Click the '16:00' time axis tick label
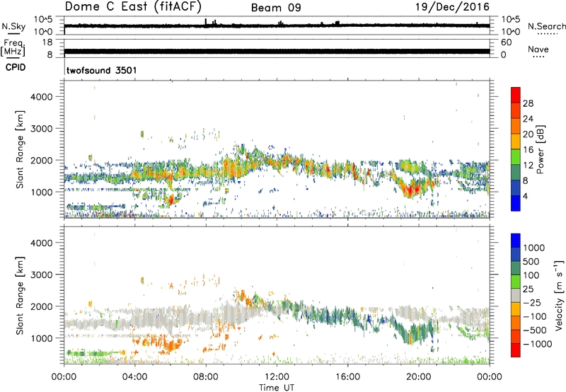 tap(347, 377)
